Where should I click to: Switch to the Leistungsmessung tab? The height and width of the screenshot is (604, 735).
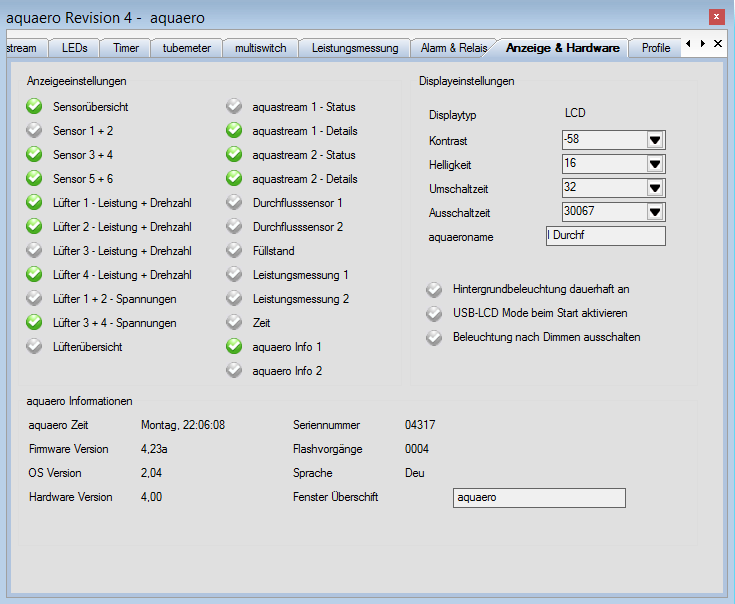[354, 48]
